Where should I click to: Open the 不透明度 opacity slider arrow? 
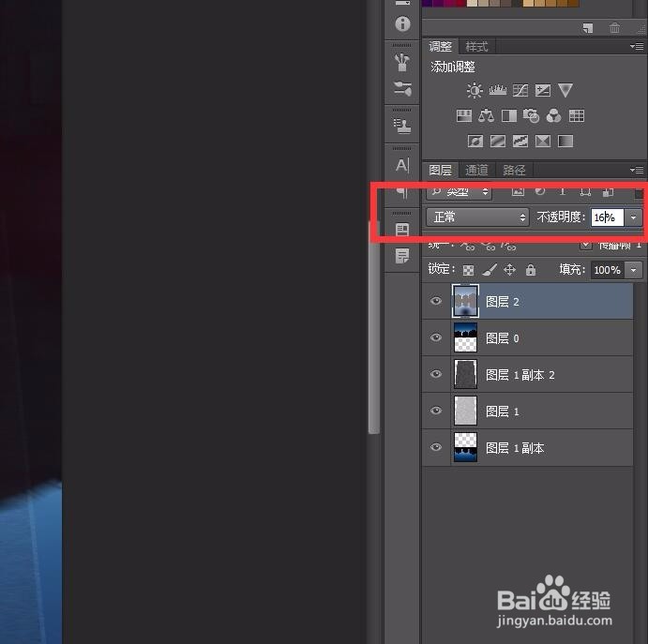click(634, 217)
